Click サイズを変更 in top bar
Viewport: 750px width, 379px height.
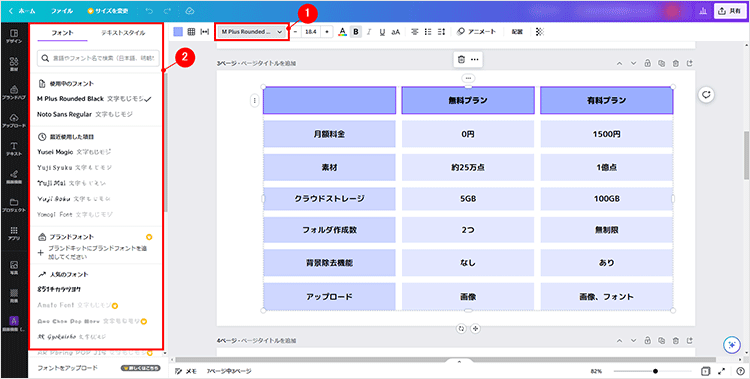[108, 11]
